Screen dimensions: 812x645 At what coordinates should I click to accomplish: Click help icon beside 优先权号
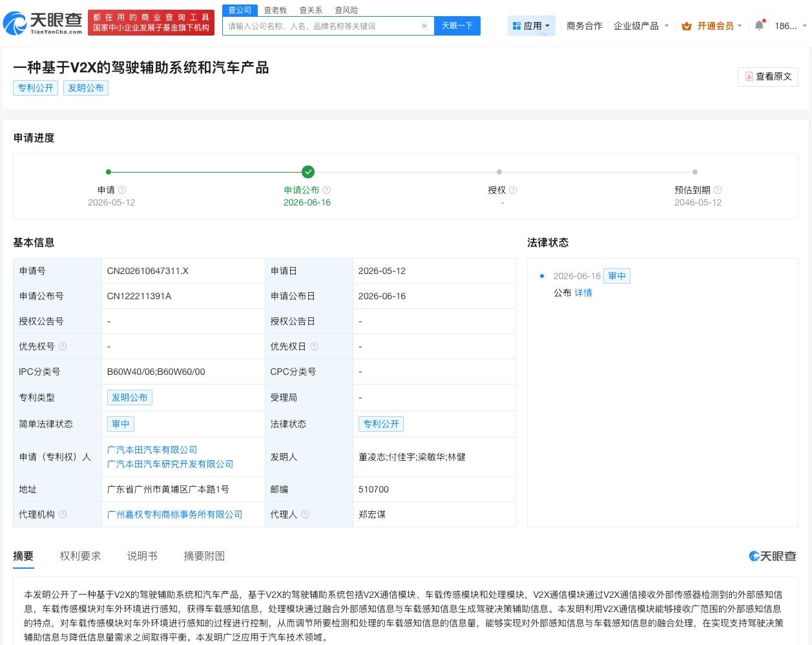[x=63, y=346]
